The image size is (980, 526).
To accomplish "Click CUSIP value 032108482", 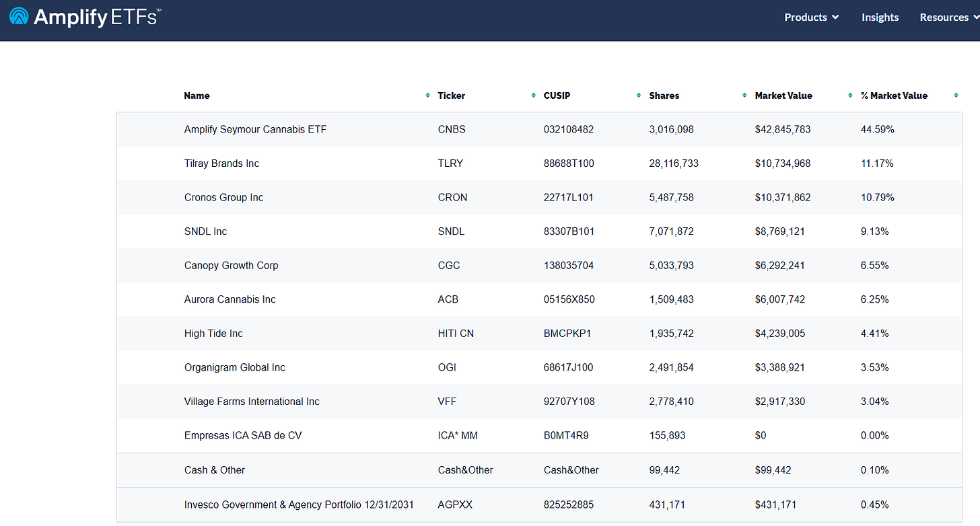I will pos(569,129).
